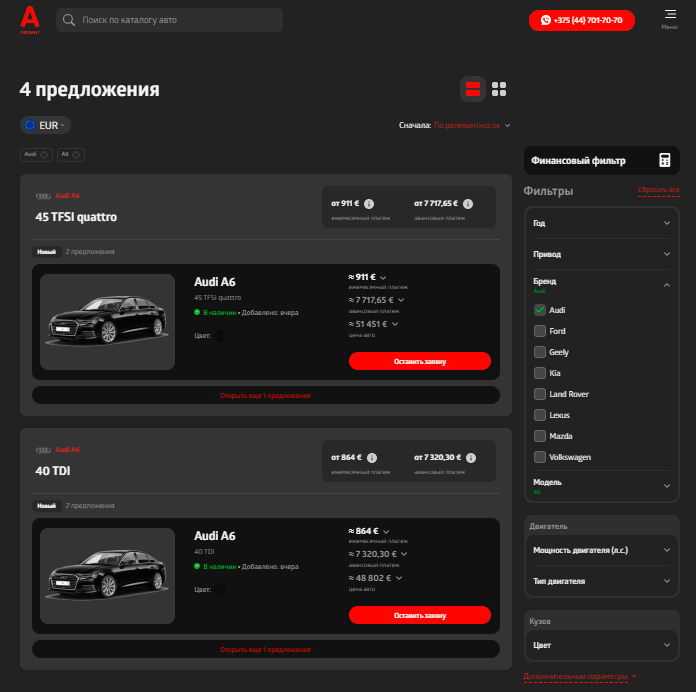The image size is (696, 692).
Task: Expand the Год filter
Action: click(601, 223)
